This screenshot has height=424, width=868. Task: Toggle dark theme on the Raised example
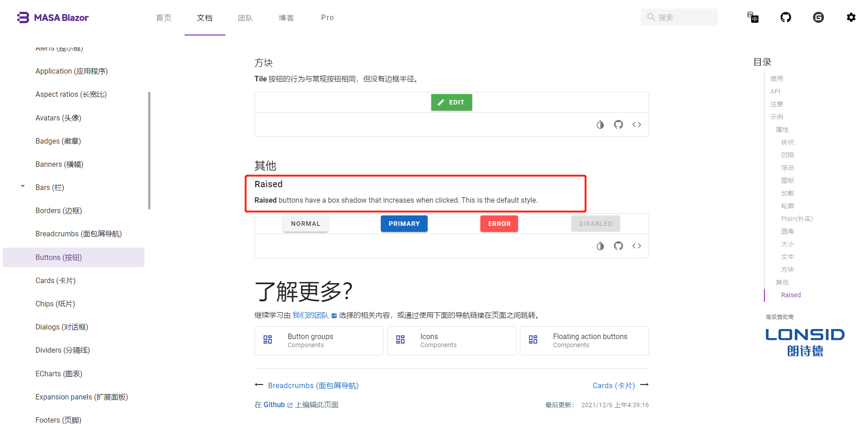pyautogui.click(x=600, y=246)
